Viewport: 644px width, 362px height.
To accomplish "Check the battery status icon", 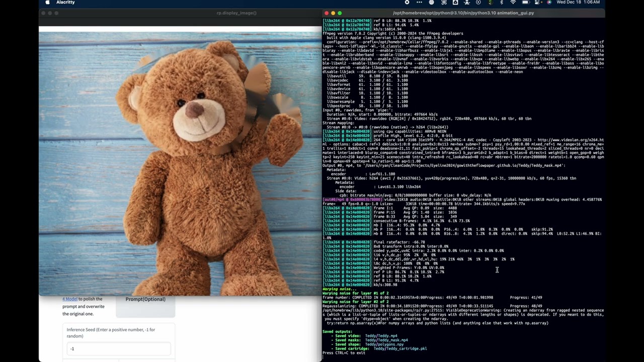I will click(526, 3).
